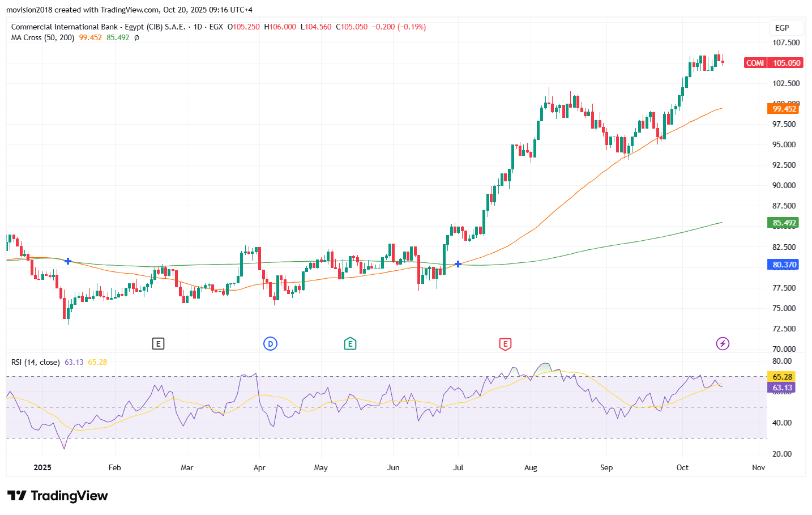The width and height of the screenshot is (812, 515).
Task: Open the green earnings E marker near May
Action: 350,343
